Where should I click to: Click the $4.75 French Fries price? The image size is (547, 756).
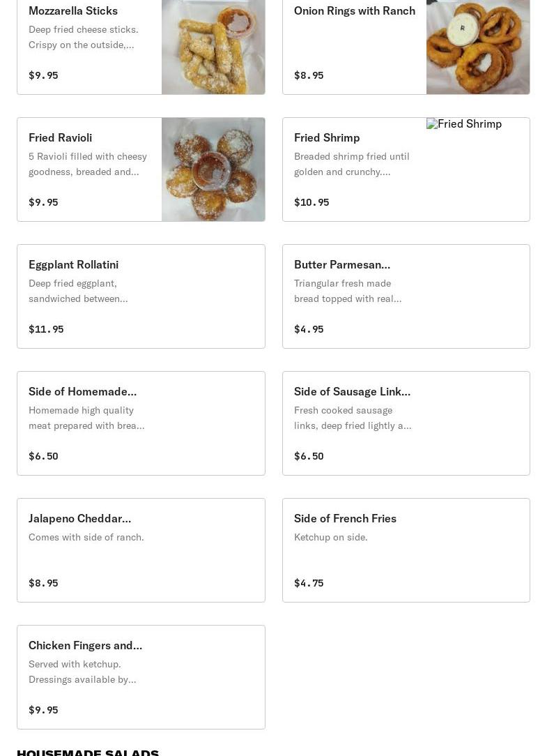tap(309, 583)
